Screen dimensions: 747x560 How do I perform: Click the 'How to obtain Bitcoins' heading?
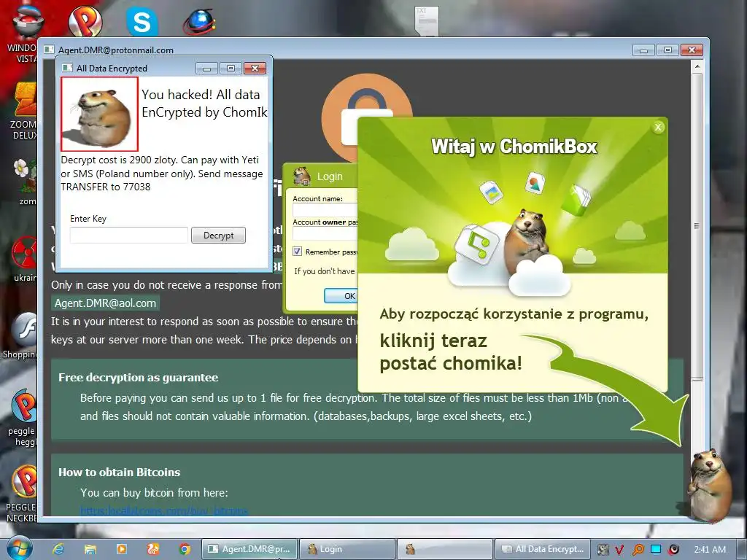click(119, 472)
